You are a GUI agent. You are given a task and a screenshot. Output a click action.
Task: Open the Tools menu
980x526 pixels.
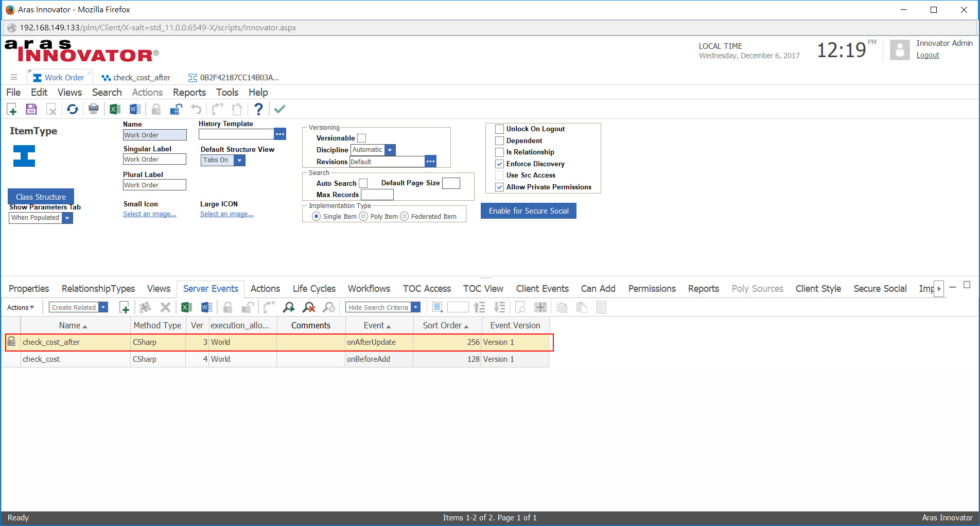coord(227,92)
